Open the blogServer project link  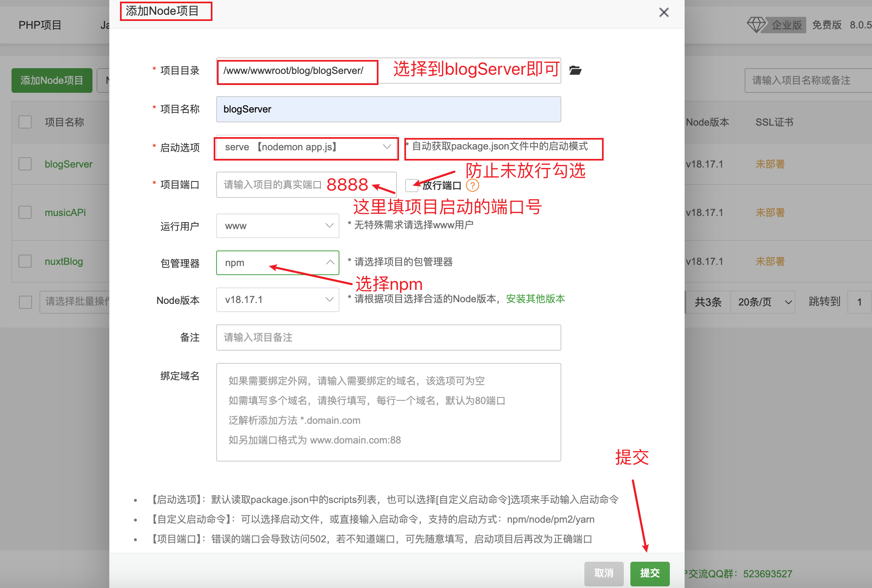69,164
